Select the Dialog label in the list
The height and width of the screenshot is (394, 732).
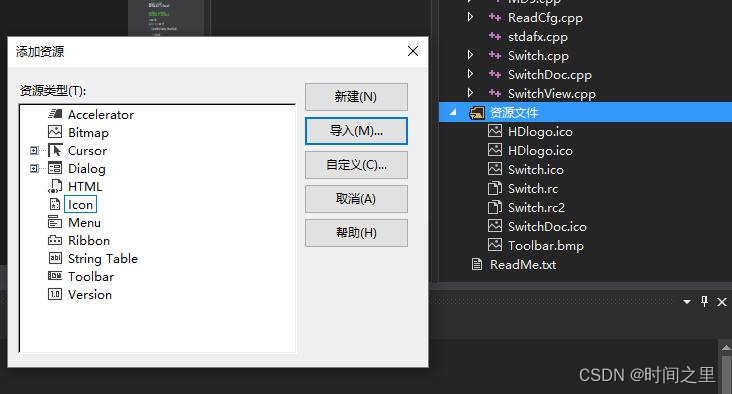point(87,169)
